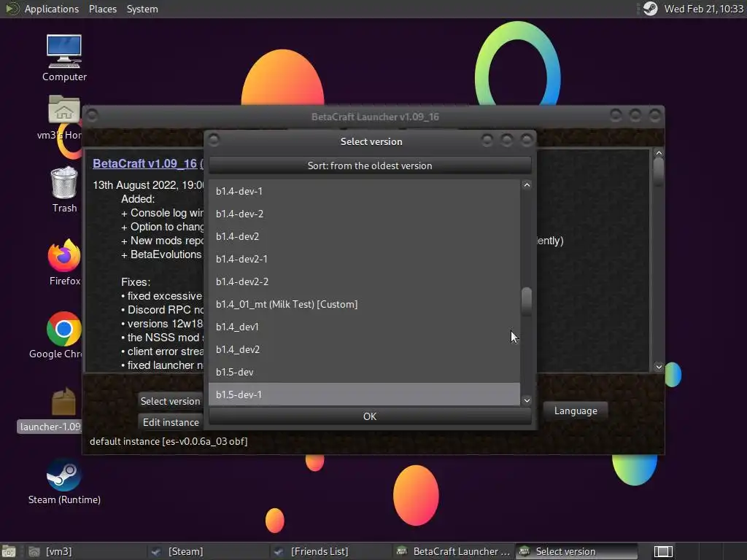The height and width of the screenshot is (560, 747).
Task: Click the workspace switcher in bottom panel
Action: (663, 551)
